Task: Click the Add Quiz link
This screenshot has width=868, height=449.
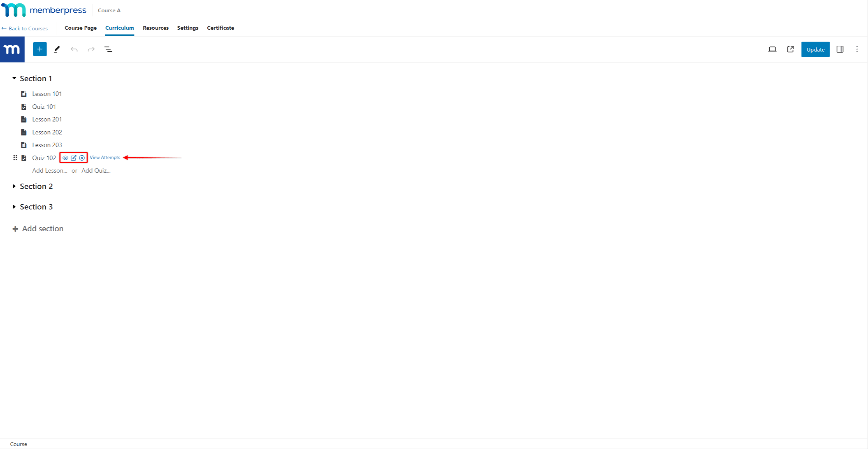Action: 96,171
